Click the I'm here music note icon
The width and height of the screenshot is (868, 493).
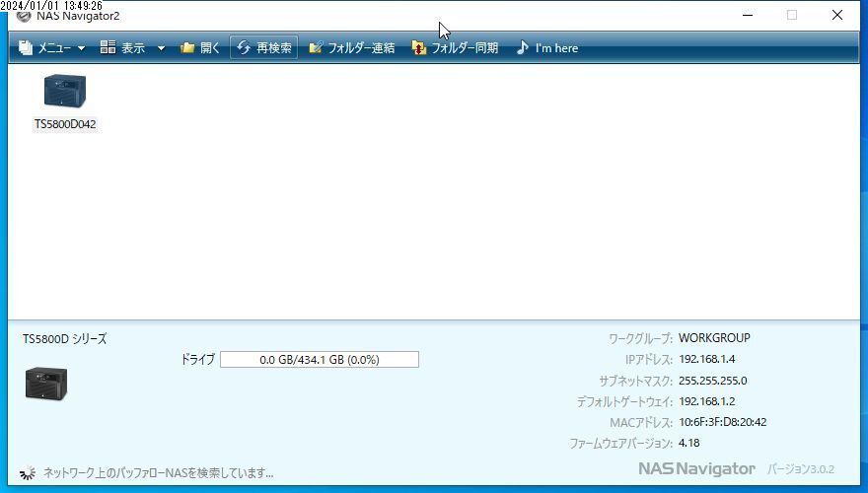point(522,47)
